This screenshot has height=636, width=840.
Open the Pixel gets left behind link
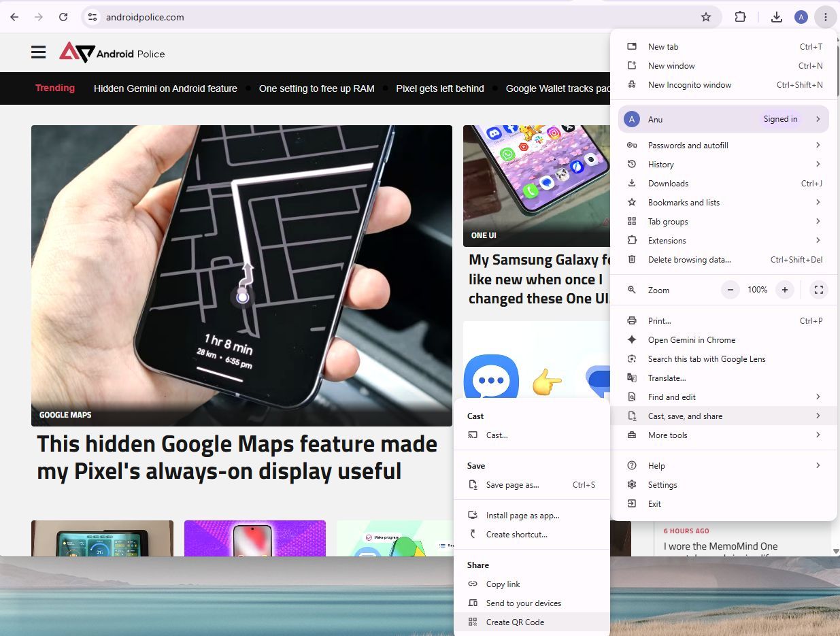pyautogui.click(x=440, y=88)
